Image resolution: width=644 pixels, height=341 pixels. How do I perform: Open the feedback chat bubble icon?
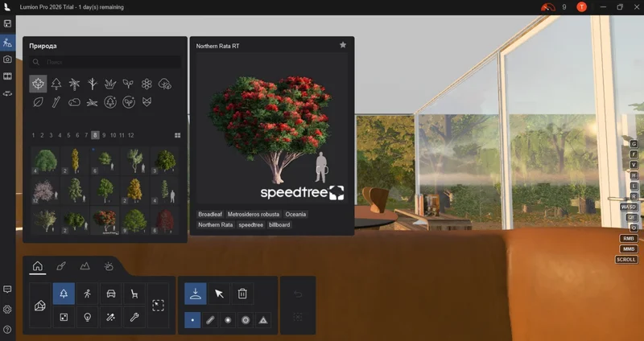7,290
